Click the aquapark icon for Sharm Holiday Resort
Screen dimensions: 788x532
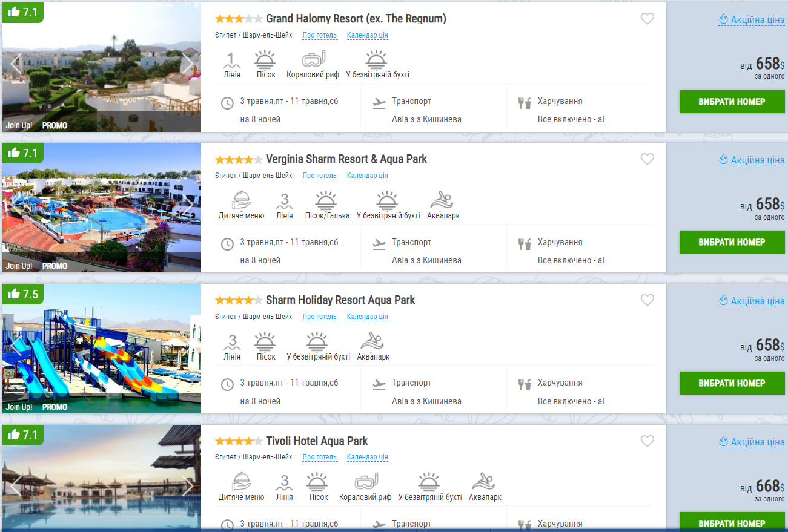click(373, 342)
